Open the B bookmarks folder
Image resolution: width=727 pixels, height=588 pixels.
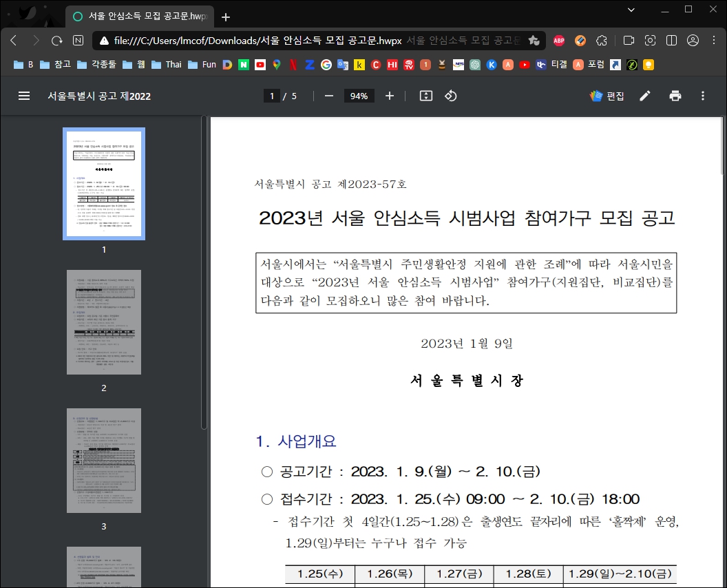point(23,65)
